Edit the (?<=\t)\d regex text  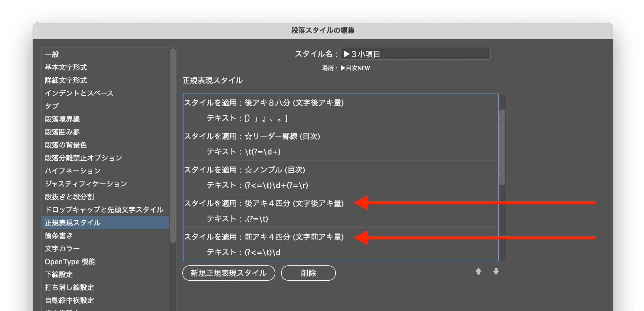[262, 252]
